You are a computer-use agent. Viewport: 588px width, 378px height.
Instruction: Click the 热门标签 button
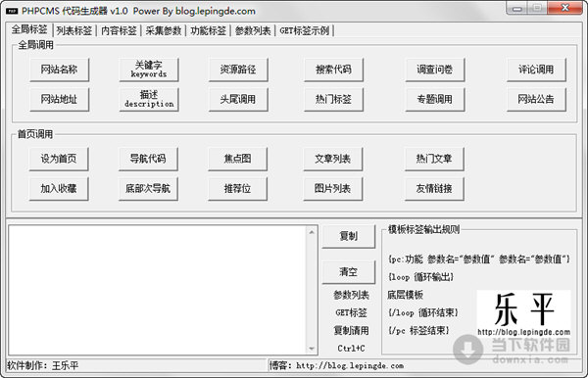(333, 99)
